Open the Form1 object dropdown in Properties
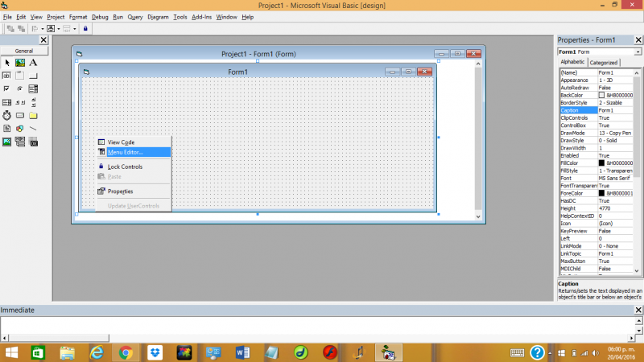Viewport: 644px width, 362px height. (638, 52)
